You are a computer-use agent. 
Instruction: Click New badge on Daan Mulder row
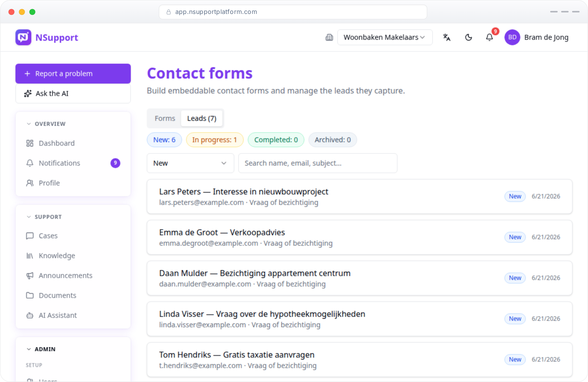point(515,278)
